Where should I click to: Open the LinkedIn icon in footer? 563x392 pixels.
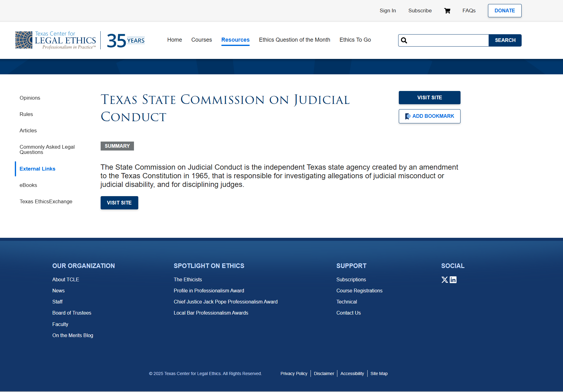453,280
